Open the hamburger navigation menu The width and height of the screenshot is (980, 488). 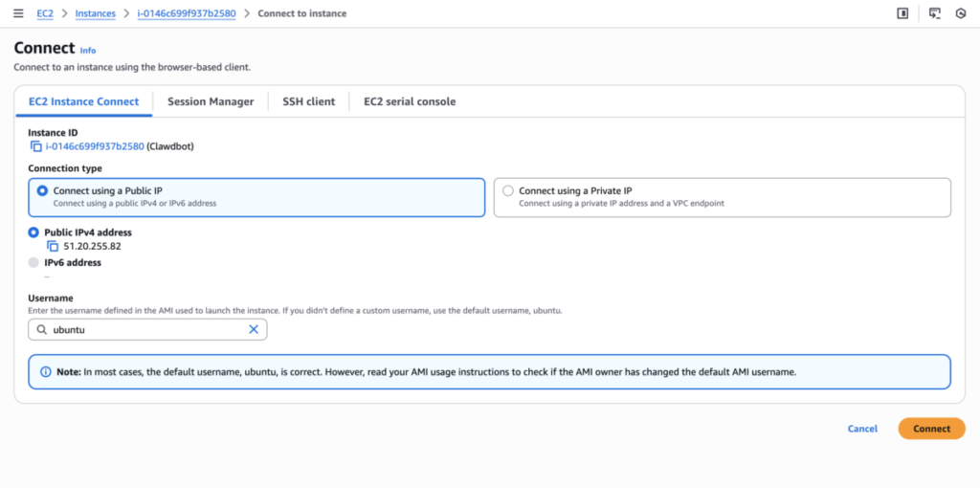coord(17,13)
